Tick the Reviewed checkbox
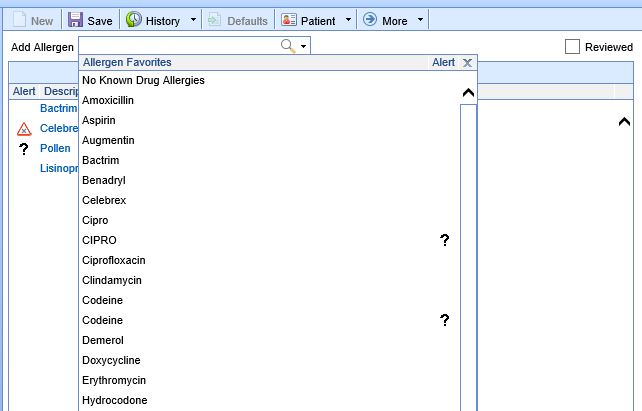 pos(572,47)
